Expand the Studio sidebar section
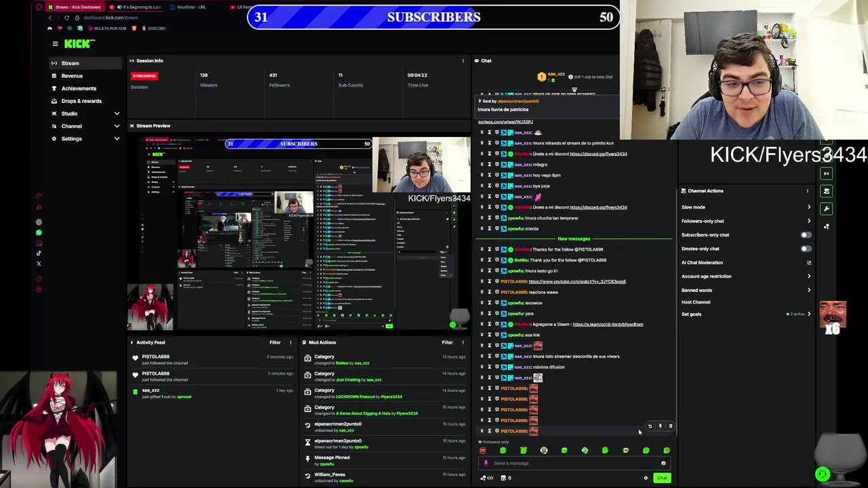The height and width of the screenshot is (488, 868). tap(85, 113)
